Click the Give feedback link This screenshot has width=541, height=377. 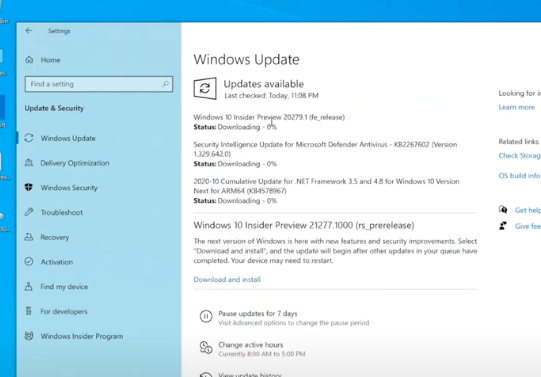pyautogui.click(x=528, y=226)
